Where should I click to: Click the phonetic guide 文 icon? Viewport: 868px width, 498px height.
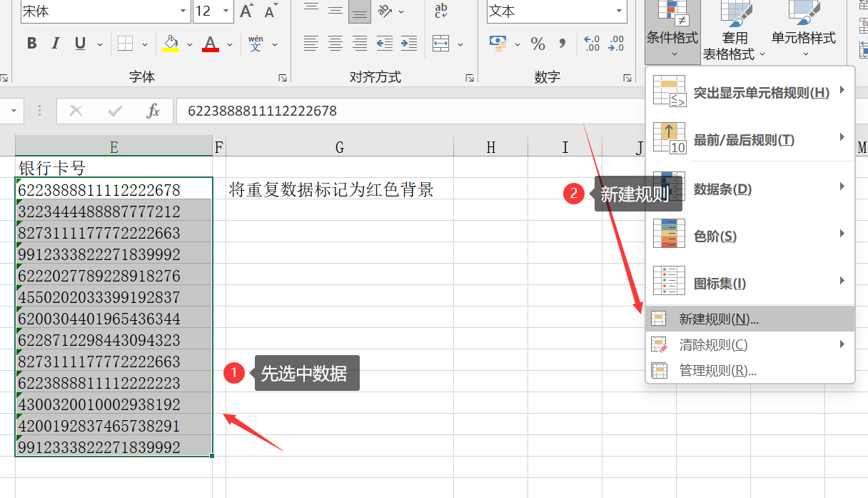pyautogui.click(x=257, y=43)
